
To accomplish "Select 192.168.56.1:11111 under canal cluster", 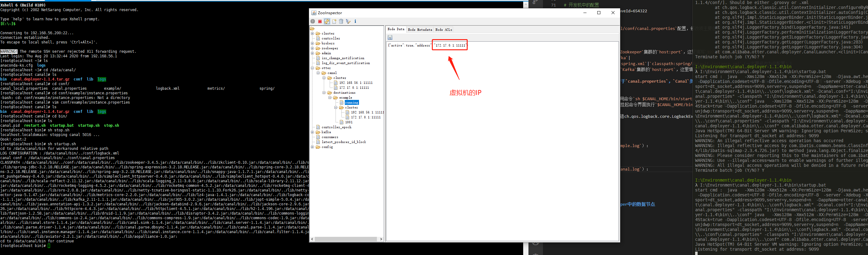I will (356, 83).
